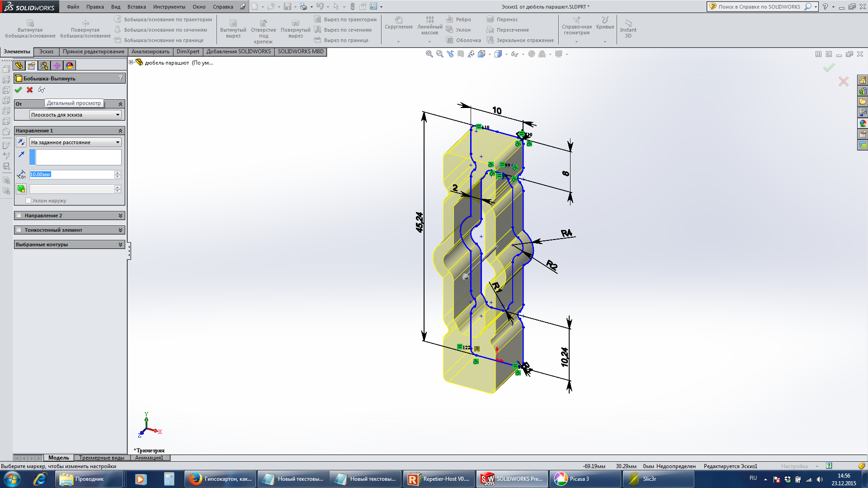
Task: Open File Explorer folder icon on task pane
Action: click(863, 102)
